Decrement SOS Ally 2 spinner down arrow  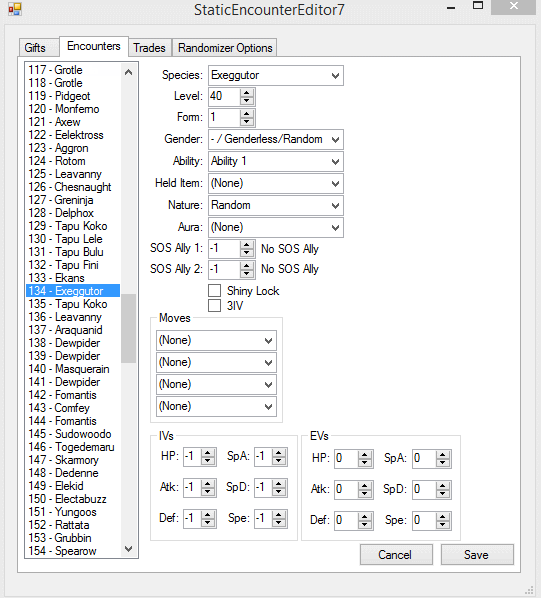click(x=247, y=273)
